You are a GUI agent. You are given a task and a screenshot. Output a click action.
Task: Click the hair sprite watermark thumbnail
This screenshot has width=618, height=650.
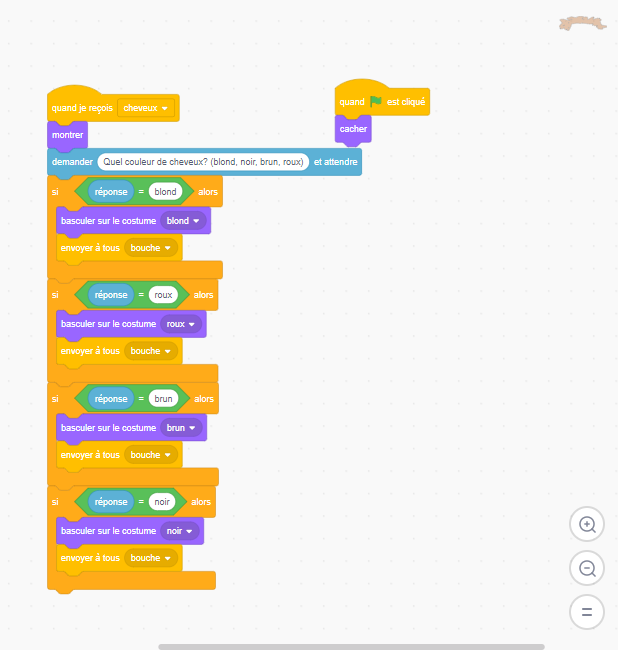(582, 23)
